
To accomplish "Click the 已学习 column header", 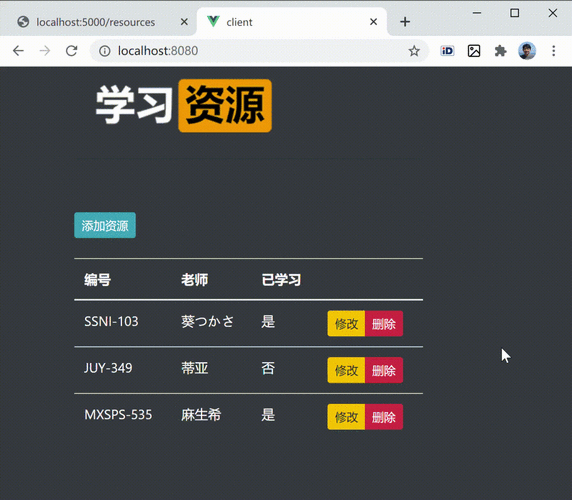I will pyautogui.click(x=281, y=280).
